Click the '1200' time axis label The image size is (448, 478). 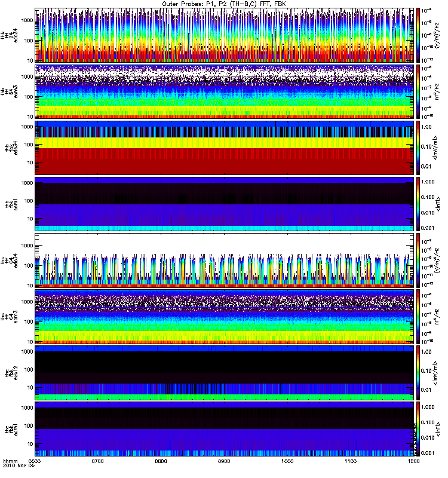click(413, 461)
